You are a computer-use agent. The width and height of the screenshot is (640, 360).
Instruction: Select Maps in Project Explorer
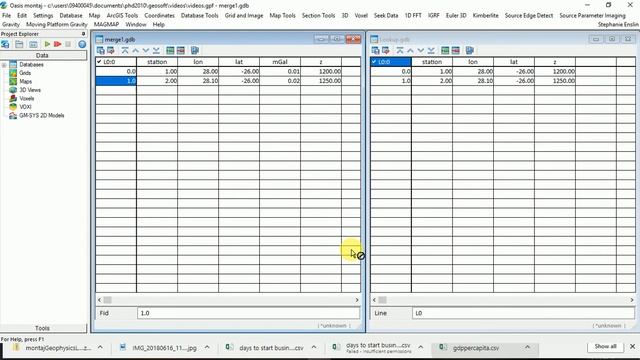pos(25,82)
